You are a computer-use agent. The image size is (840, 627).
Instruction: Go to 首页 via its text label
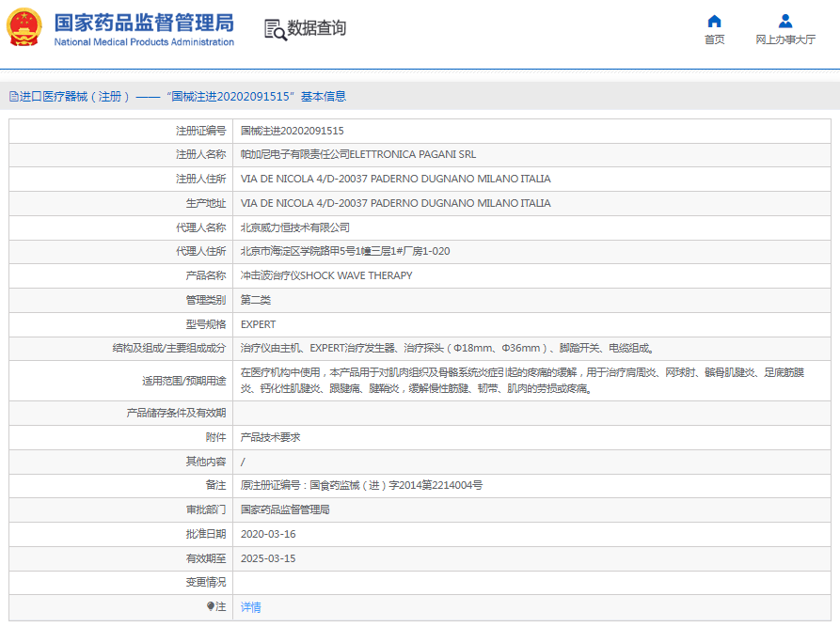[714, 39]
